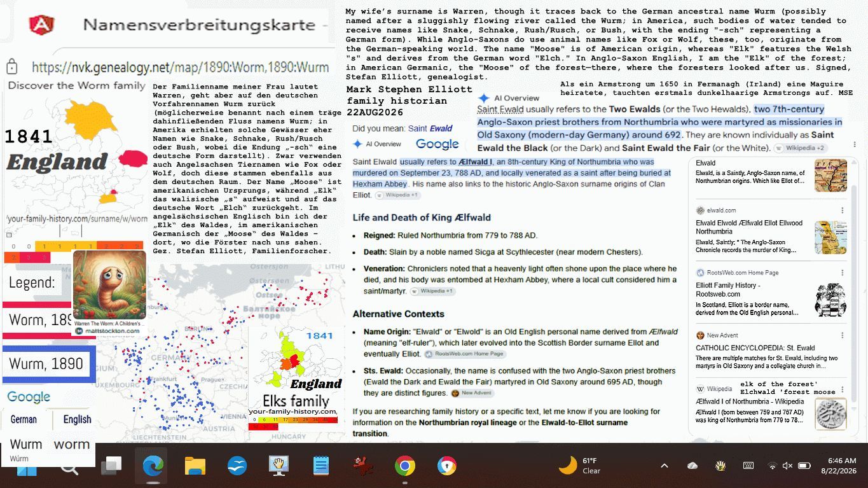Click the hand-shaped tray icon
This screenshot has height=488, width=868.
pyautogui.click(x=720, y=466)
